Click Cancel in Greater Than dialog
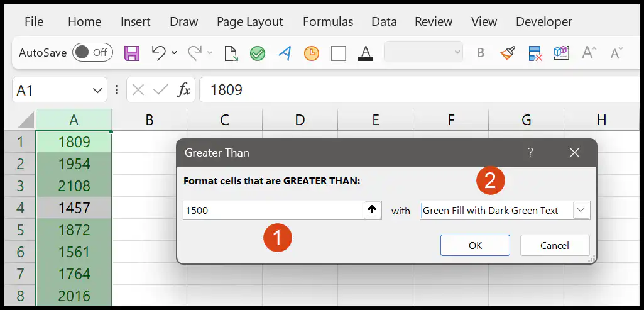 (x=554, y=245)
